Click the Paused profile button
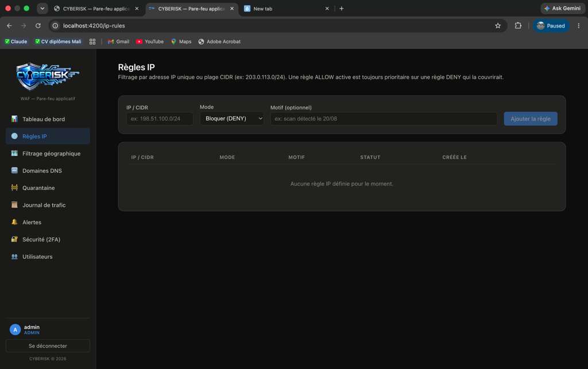 point(551,26)
